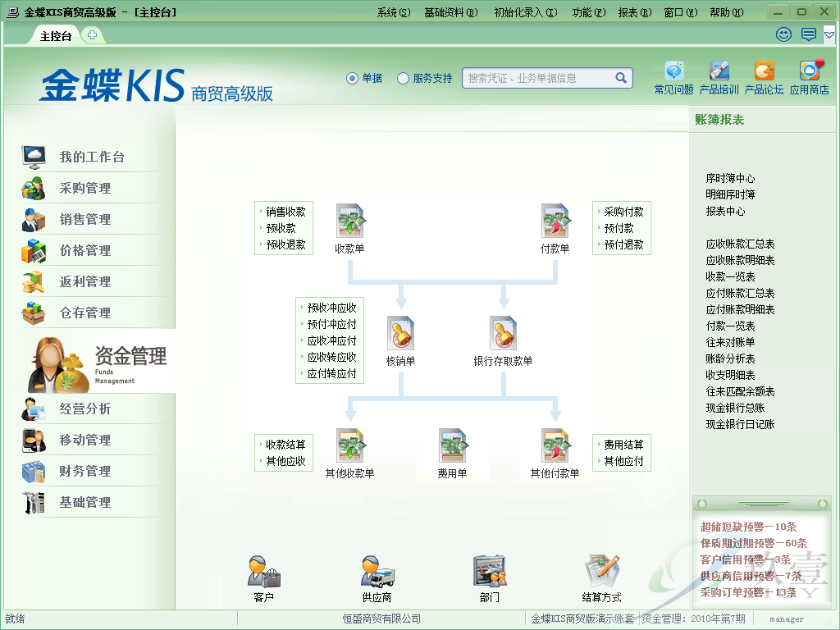Open the 报表(R) menu
Viewport: 840px width, 630px height.
tap(635, 12)
